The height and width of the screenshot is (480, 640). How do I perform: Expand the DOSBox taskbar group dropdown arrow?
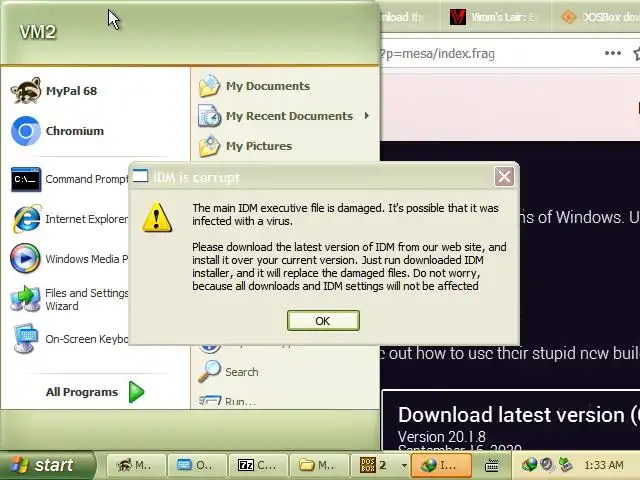pyautogui.click(x=404, y=465)
